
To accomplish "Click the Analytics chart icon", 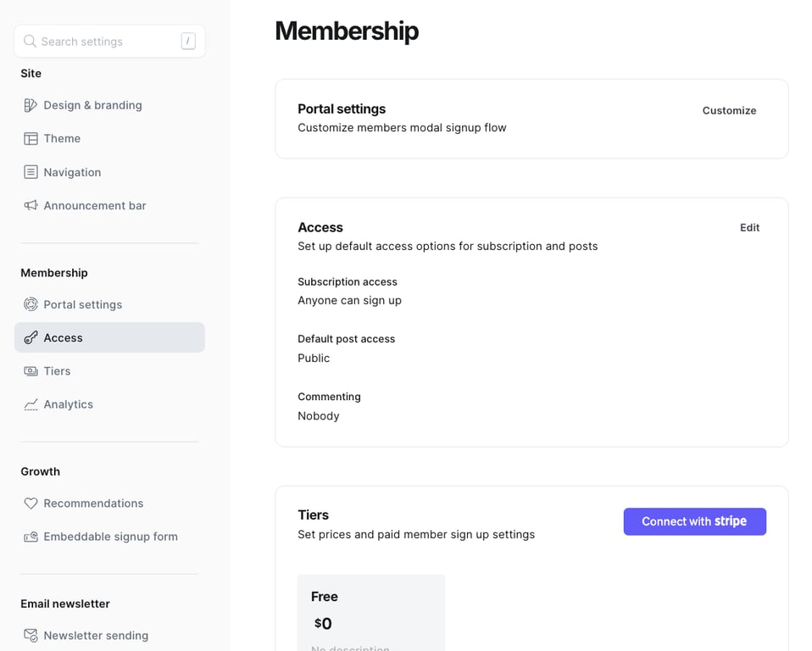I will click(31, 404).
